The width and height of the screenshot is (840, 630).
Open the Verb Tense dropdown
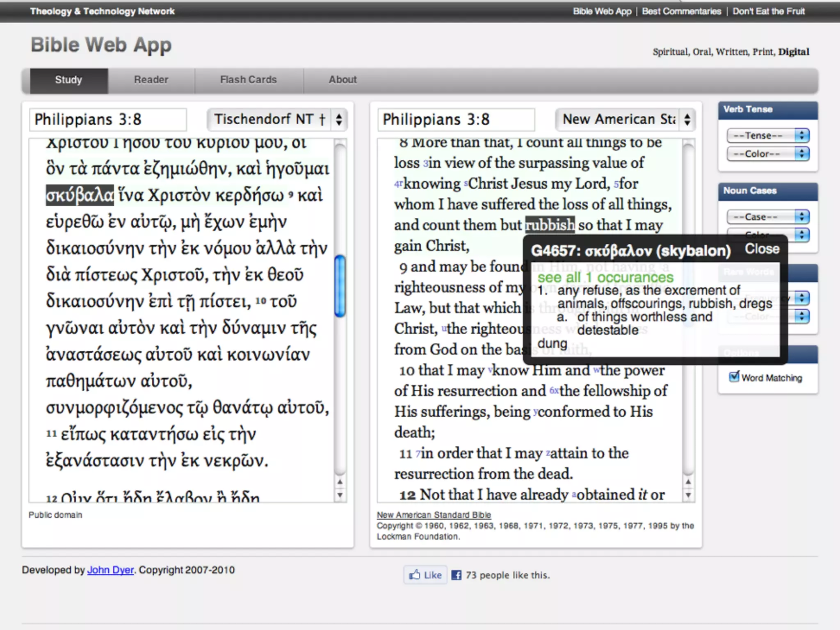point(768,135)
